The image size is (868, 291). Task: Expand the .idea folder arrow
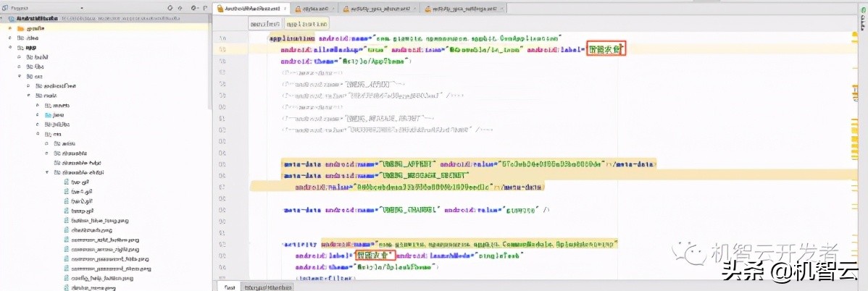[10, 38]
